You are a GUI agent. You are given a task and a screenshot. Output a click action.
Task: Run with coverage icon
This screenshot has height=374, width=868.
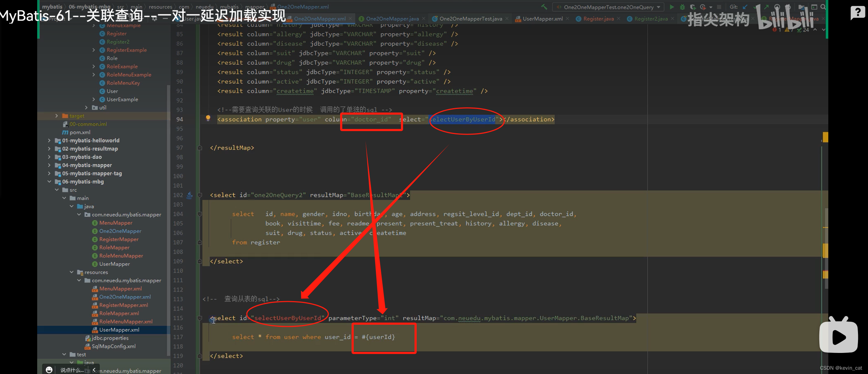pyautogui.click(x=692, y=7)
